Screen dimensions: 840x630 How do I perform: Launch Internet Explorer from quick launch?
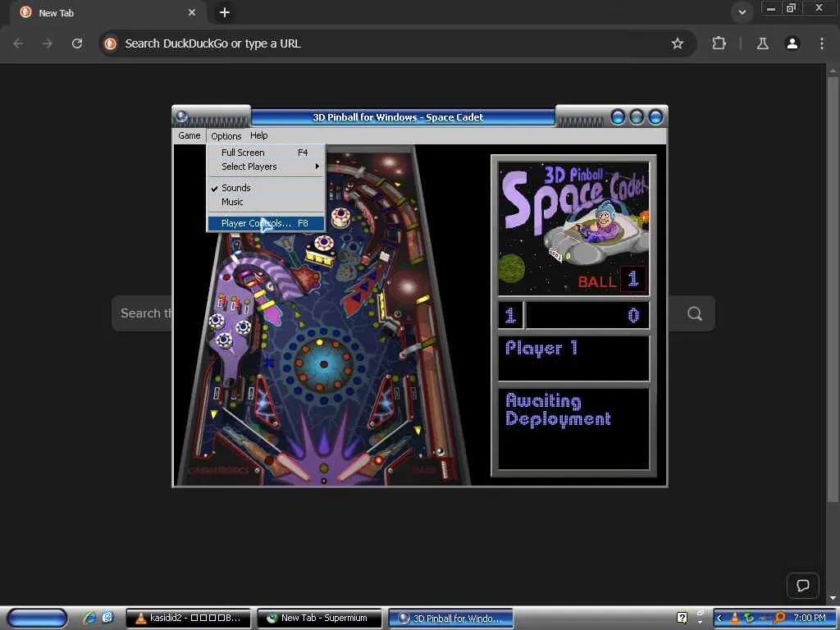click(x=89, y=619)
